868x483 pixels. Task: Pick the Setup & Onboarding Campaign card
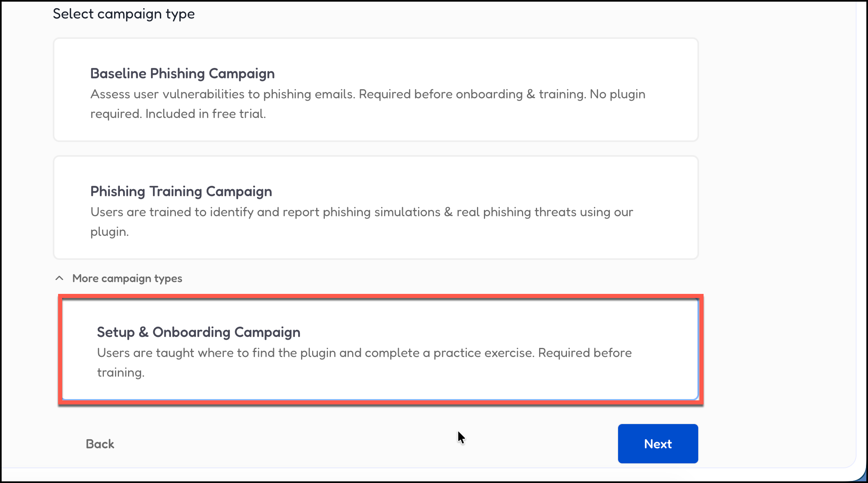coord(380,349)
